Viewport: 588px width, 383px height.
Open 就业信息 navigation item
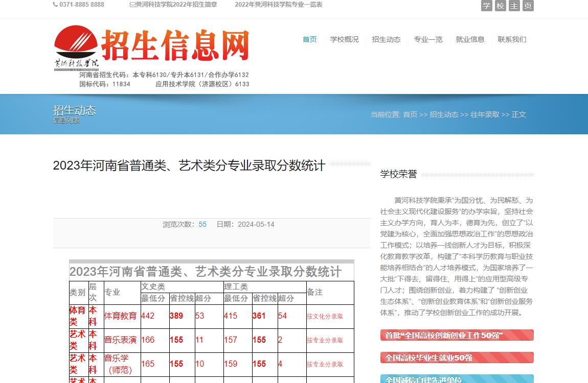(470, 39)
